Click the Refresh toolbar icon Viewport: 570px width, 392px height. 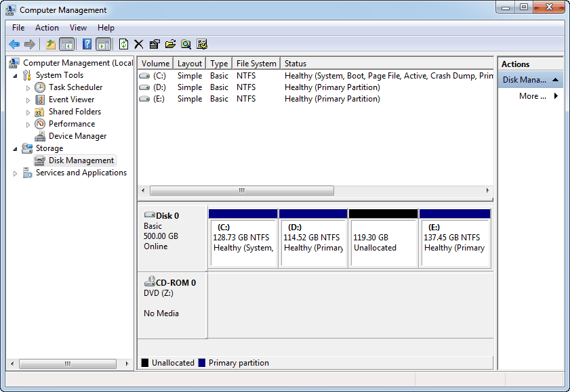point(123,44)
